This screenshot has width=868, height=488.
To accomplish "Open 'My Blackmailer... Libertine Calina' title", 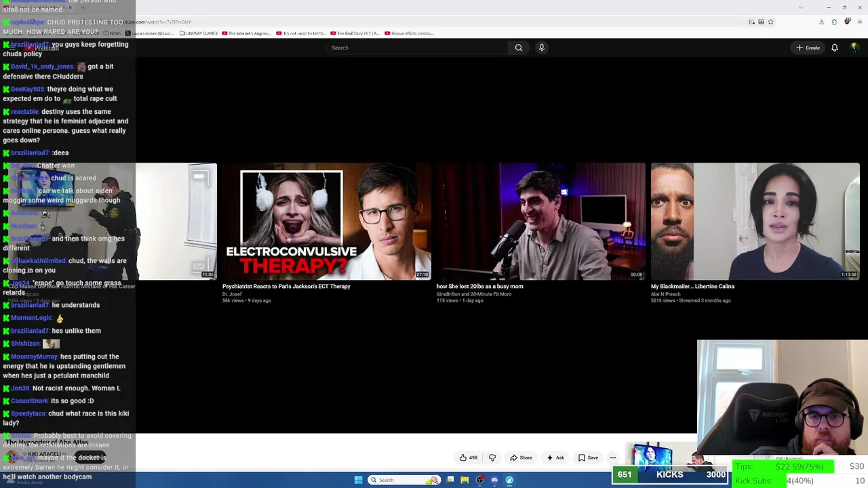I will 692,286.
